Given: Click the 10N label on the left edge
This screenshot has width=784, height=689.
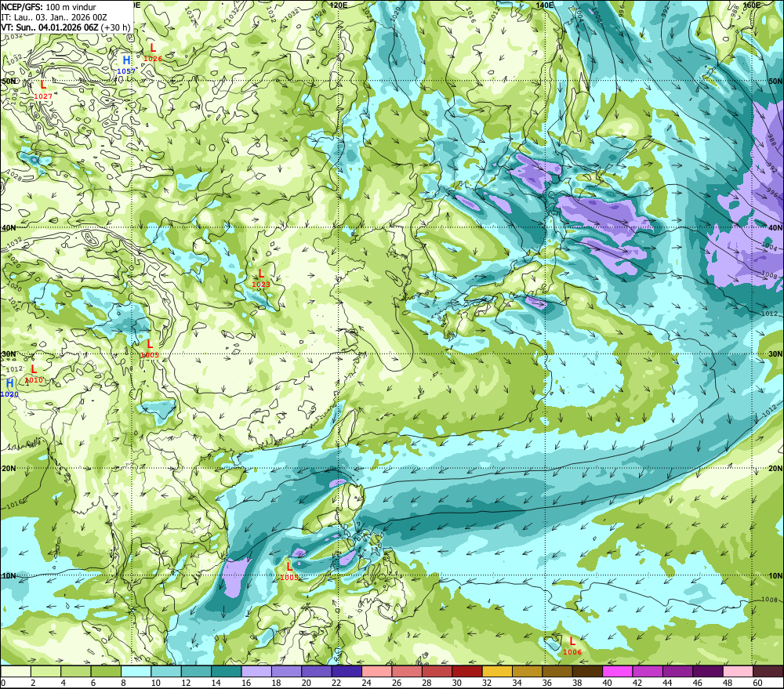Looking at the screenshot, I should pos(9,575).
